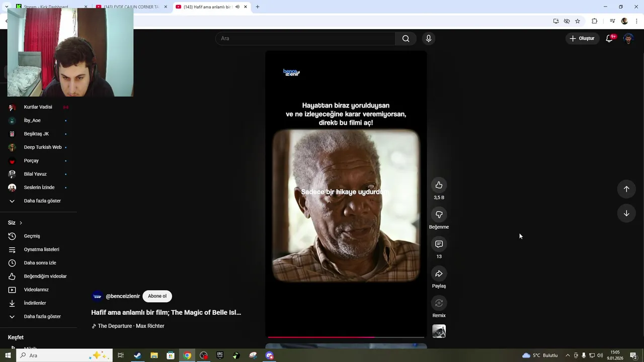Open Task View from the taskbar
This screenshot has height=362, width=644.
click(x=121, y=355)
